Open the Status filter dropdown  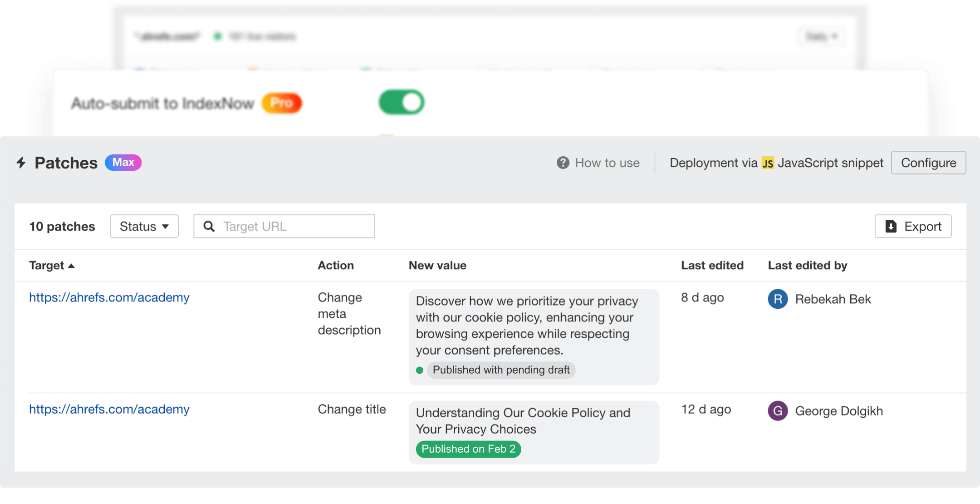coord(144,226)
